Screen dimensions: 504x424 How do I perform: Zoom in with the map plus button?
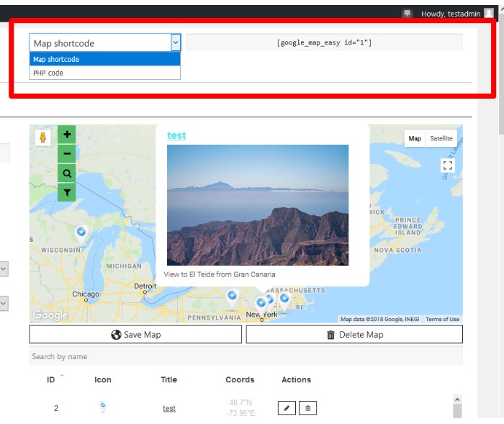(x=67, y=135)
